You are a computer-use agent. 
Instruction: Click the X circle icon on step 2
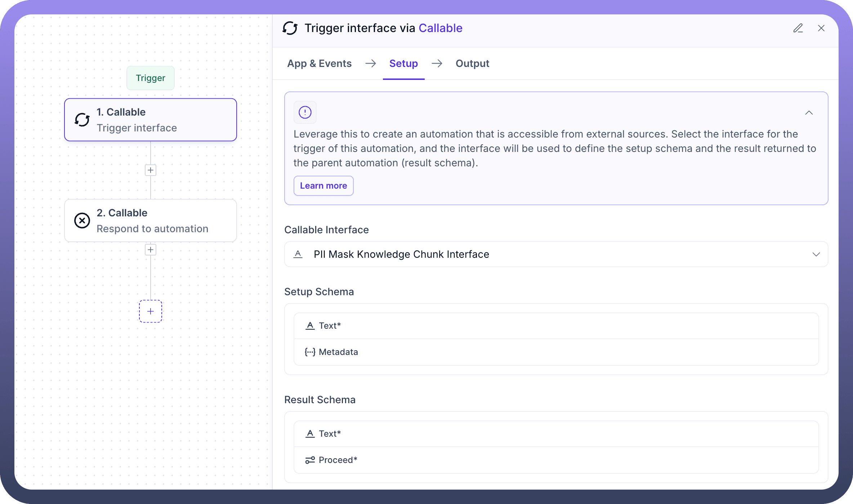82,221
